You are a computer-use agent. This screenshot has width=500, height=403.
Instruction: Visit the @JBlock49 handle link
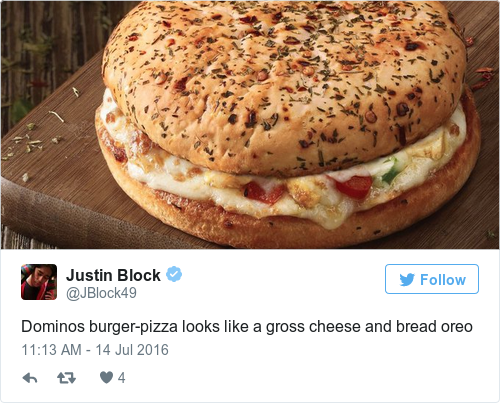(x=101, y=293)
